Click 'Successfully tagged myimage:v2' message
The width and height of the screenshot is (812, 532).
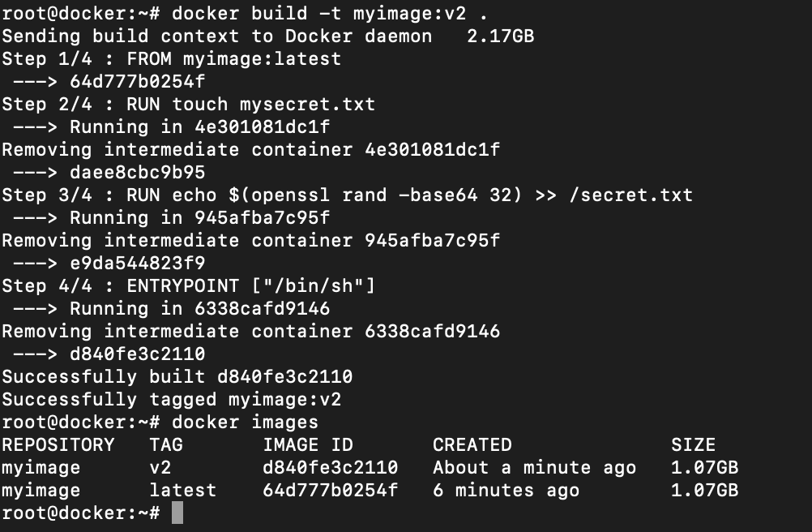point(172,399)
